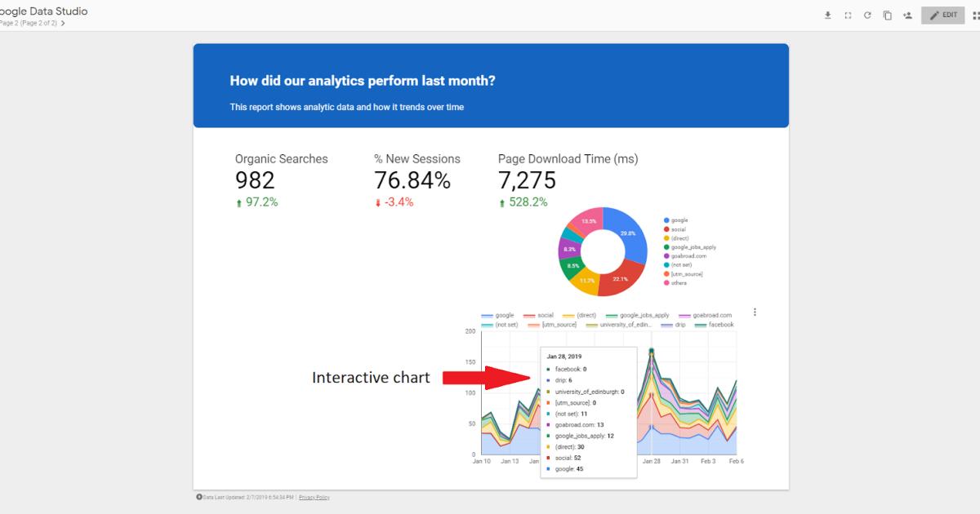Click the EDIT button
980x514 pixels.
pyautogui.click(x=942, y=14)
